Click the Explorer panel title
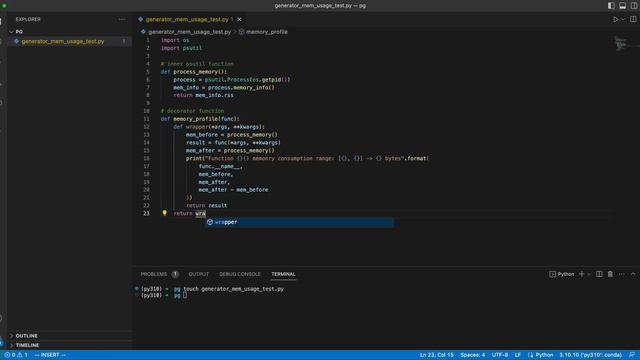 (x=28, y=19)
